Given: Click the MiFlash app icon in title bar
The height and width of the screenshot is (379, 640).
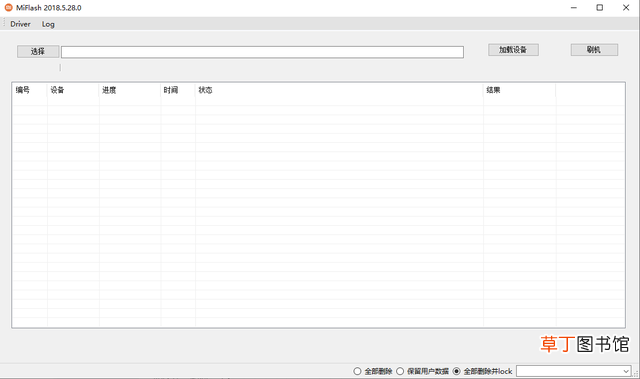Looking at the screenshot, I should click(9, 7).
